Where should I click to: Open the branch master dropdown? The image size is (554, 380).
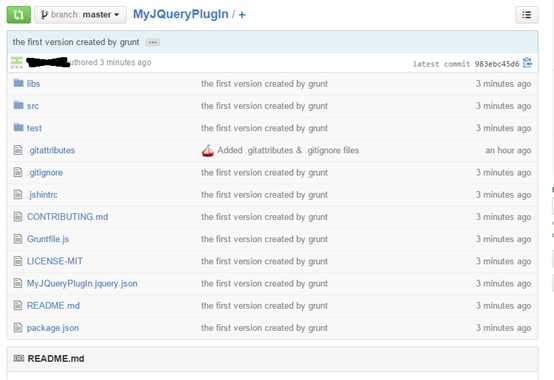point(80,15)
